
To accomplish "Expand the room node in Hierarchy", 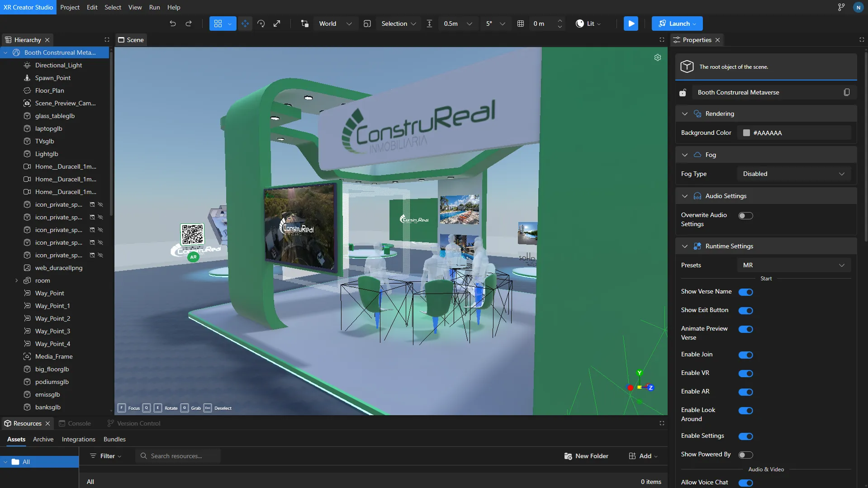I will 17,280.
